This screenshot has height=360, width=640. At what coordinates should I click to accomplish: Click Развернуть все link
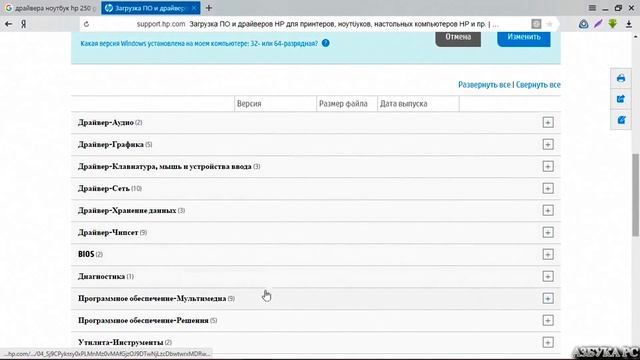click(484, 84)
